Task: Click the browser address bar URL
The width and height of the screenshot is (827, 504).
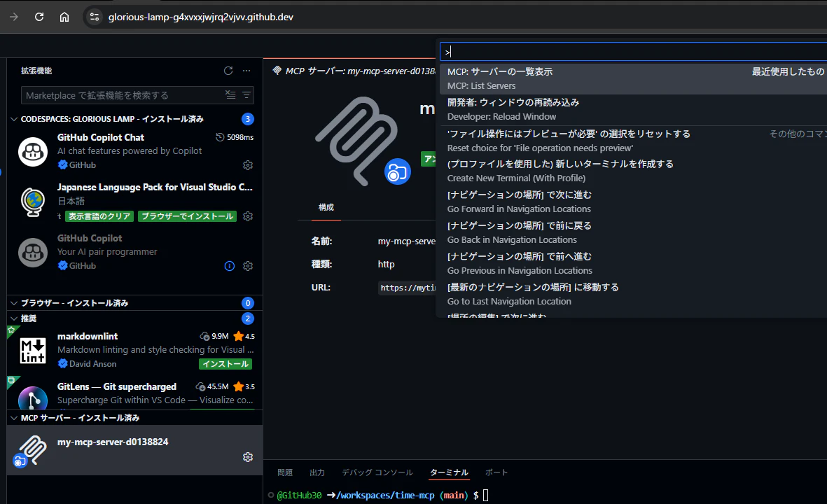Action: [x=201, y=17]
